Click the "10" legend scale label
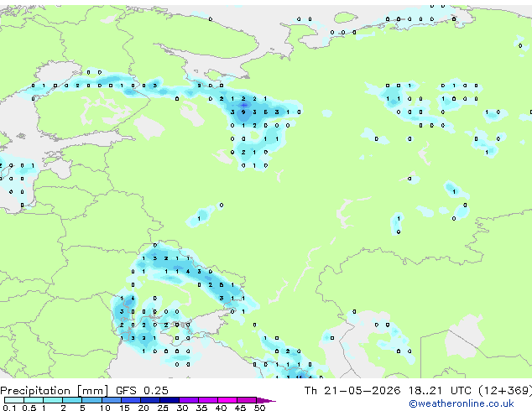This screenshot has height=411, width=532. (105, 408)
